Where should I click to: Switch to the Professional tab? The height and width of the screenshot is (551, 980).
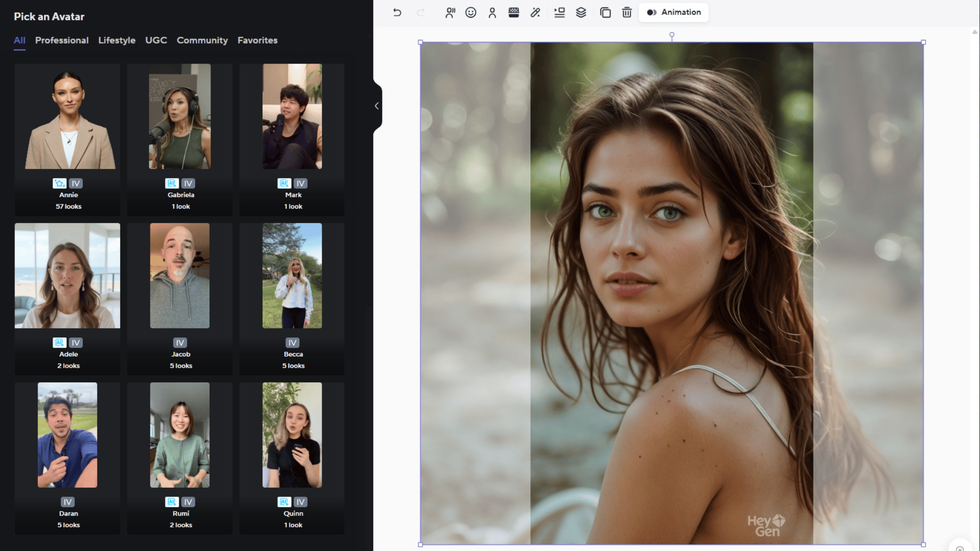click(x=62, y=40)
